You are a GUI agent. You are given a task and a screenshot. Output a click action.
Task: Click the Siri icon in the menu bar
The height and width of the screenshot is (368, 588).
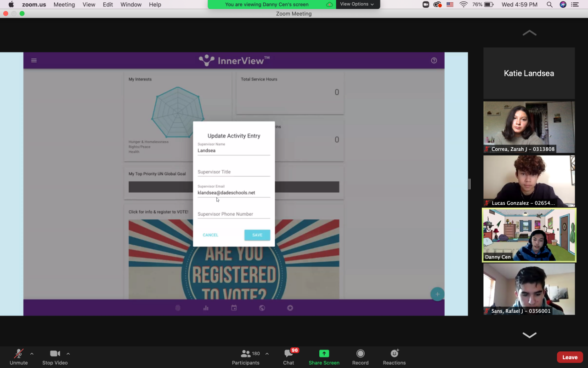[563, 5]
